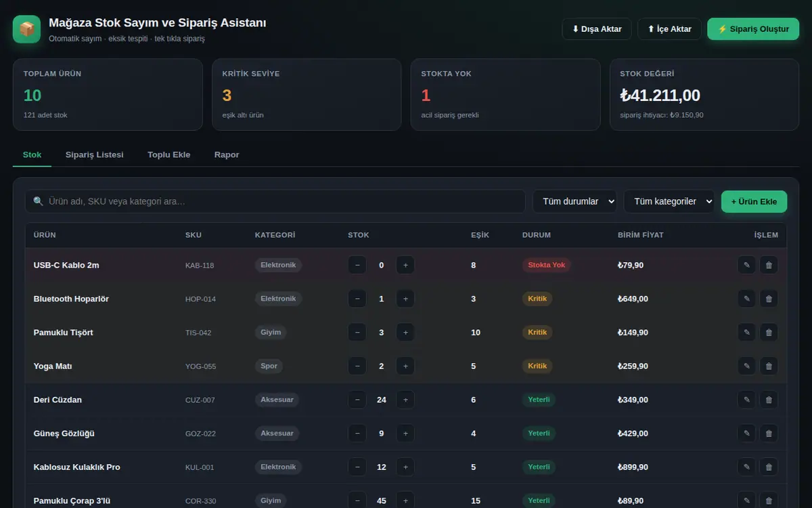Remove Pamuklu Tişört using trash icon
The image size is (812, 508).
[x=769, y=333]
